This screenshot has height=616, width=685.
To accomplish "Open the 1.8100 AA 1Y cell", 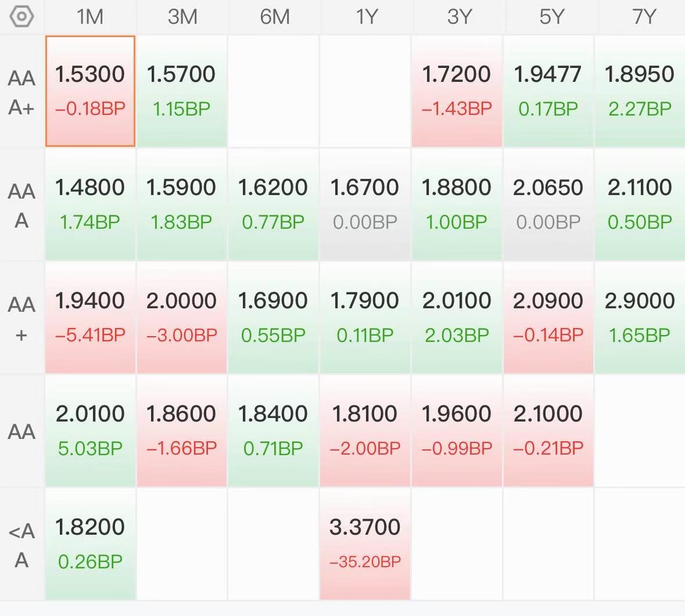I will [x=365, y=431].
